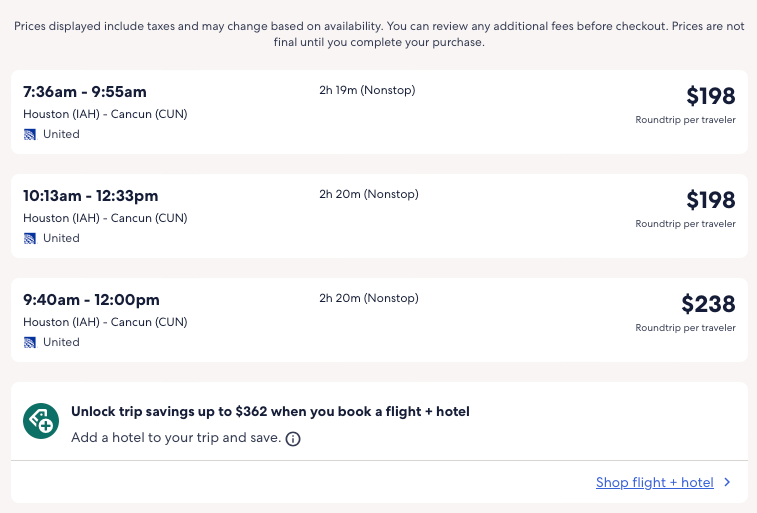Choose the 9:40am - 12:00pm flight

[91, 300]
